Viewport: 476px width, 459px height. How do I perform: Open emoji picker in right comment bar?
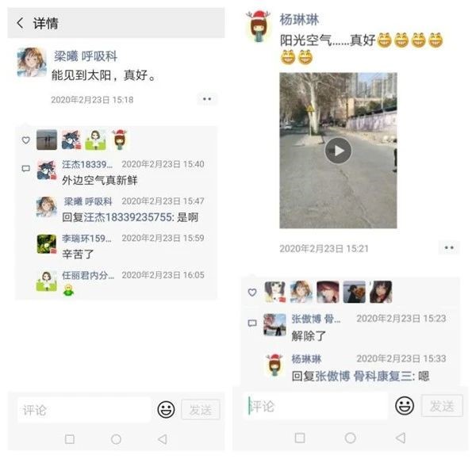click(x=405, y=406)
